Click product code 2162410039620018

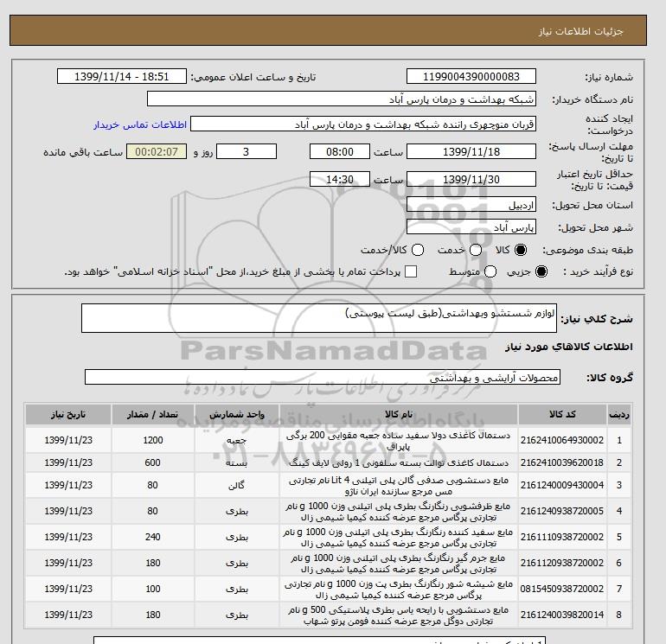562,462
